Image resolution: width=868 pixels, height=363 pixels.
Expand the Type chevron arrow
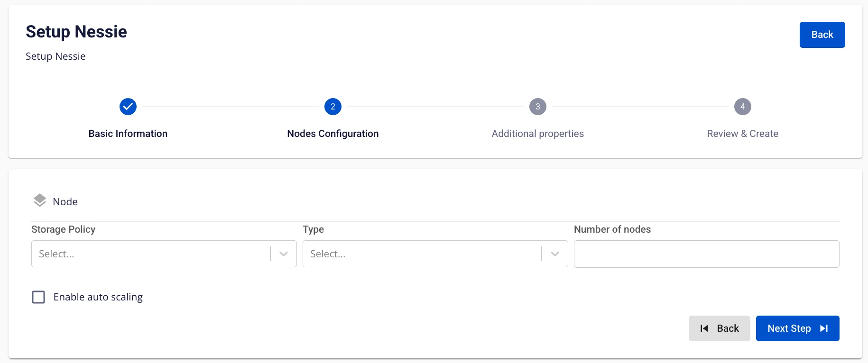[555, 254]
